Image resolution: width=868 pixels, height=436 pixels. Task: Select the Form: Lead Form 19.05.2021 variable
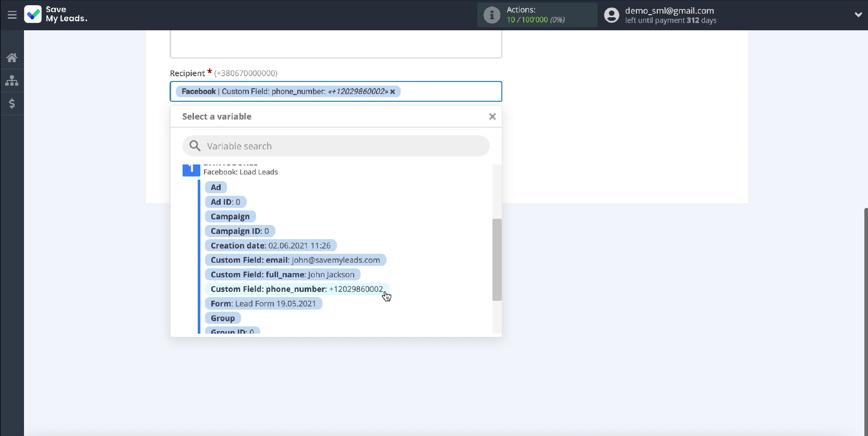coord(263,304)
